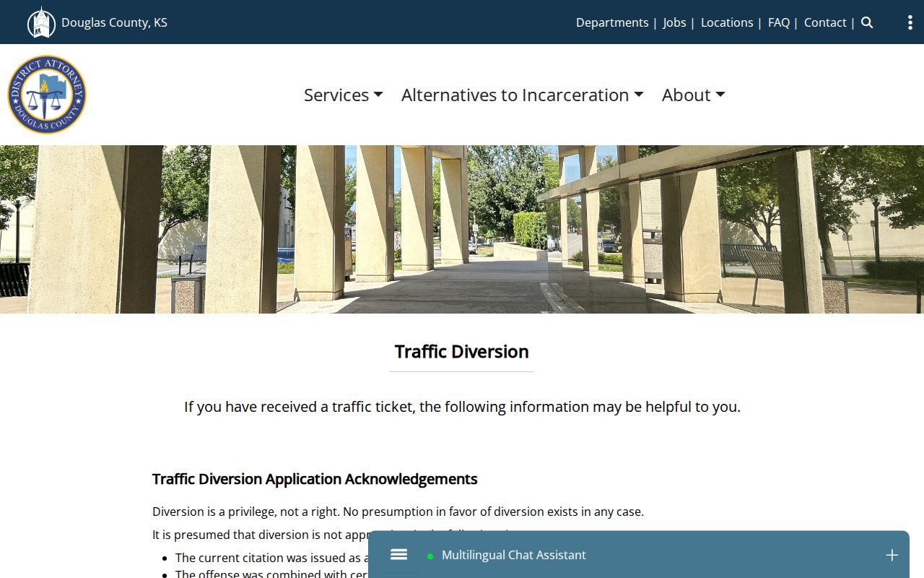Expand the About dropdown menu
Viewport: 924px width, 578px height.
(x=694, y=95)
